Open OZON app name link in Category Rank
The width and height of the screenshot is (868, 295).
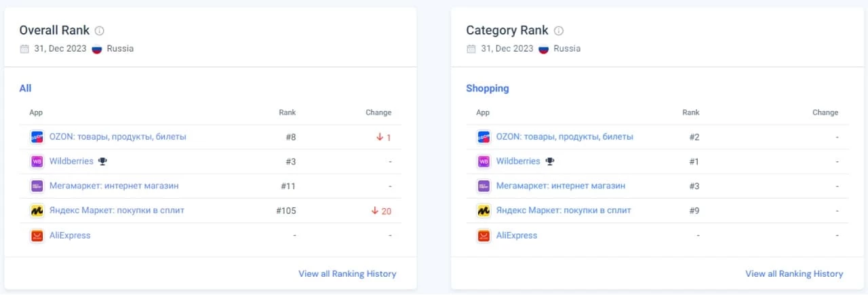(564, 136)
